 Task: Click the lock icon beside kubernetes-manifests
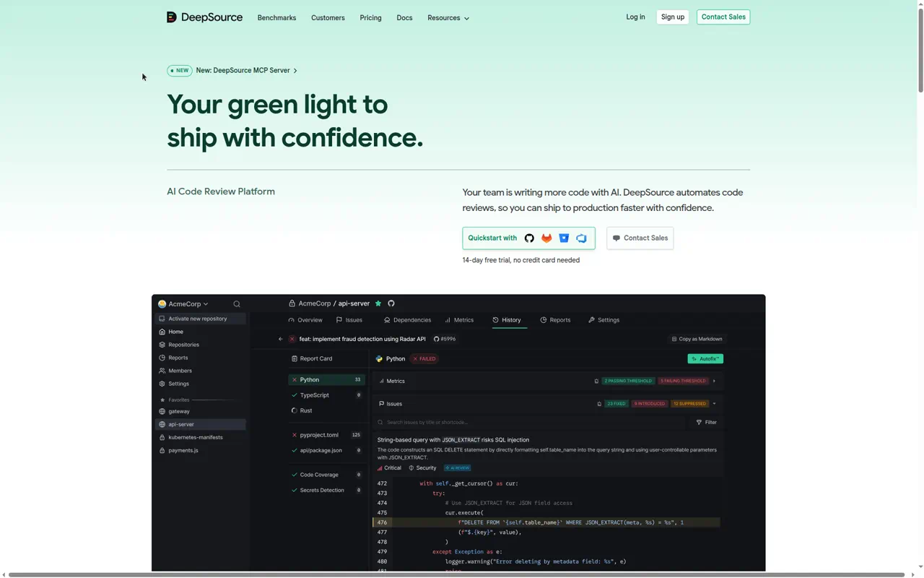(162, 437)
